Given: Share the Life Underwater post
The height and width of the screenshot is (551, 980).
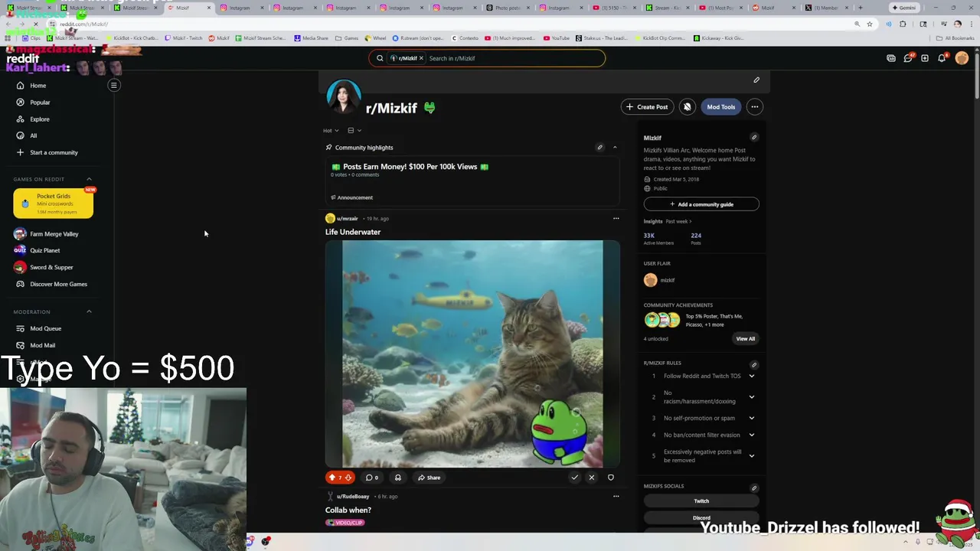Looking at the screenshot, I should (x=429, y=478).
